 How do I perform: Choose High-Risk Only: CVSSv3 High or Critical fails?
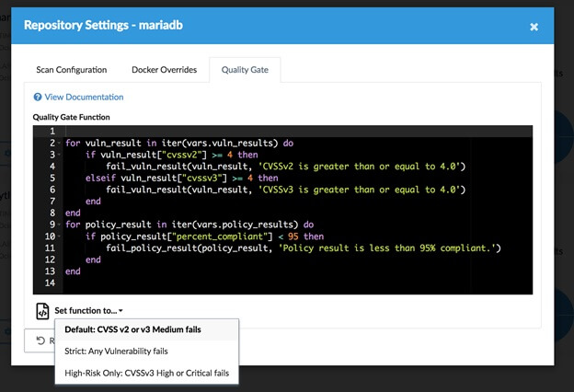click(x=147, y=373)
